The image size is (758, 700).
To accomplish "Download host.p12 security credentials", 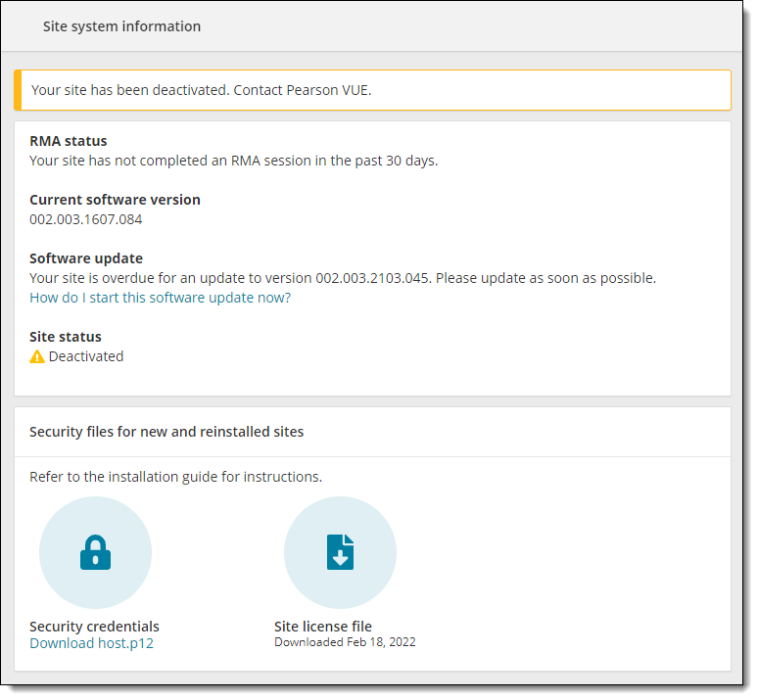I will 91,643.
